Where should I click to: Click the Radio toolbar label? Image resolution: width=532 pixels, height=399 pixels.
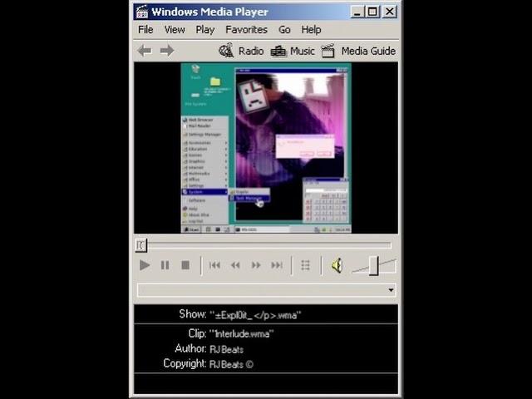pyautogui.click(x=251, y=52)
